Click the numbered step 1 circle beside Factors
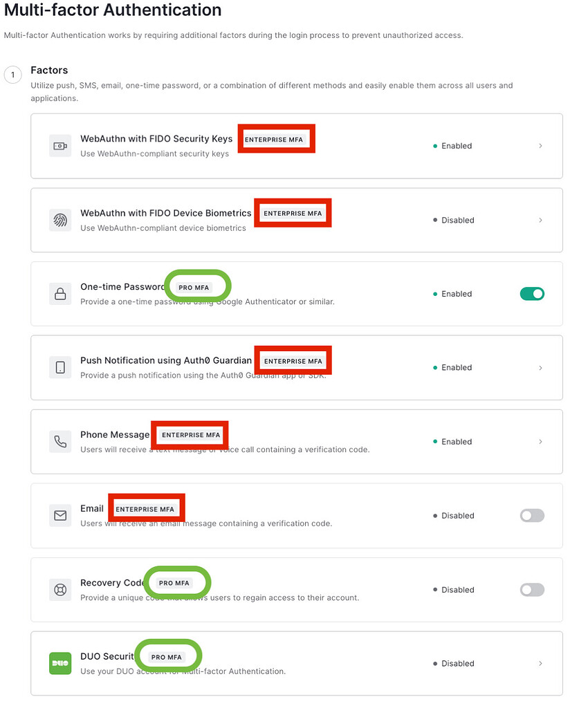Screen dimensions: 588x708 click(x=12, y=75)
